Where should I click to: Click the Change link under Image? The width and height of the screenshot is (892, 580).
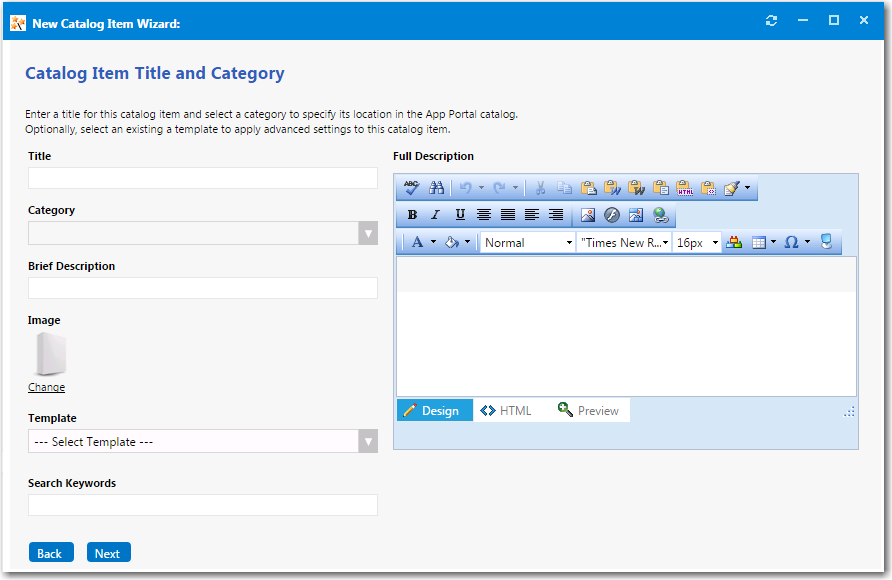point(46,387)
